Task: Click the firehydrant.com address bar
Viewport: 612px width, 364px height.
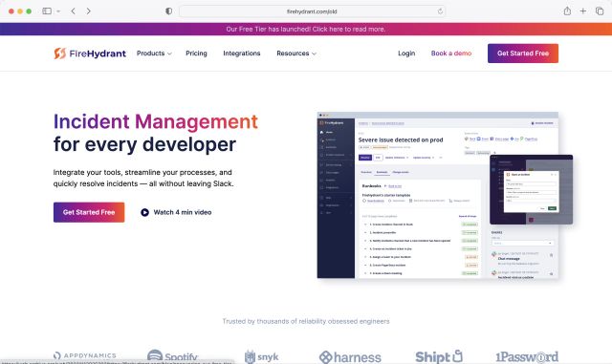Action: (x=313, y=11)
